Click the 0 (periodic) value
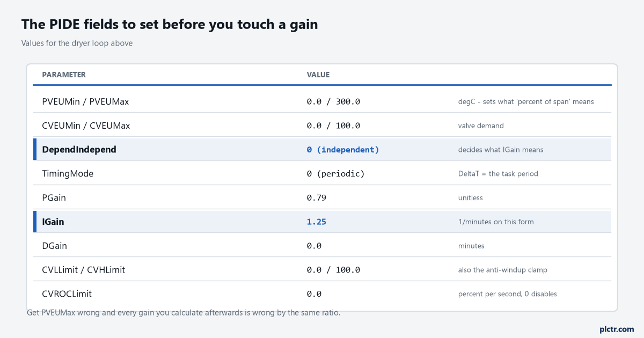 click(336, 174)
